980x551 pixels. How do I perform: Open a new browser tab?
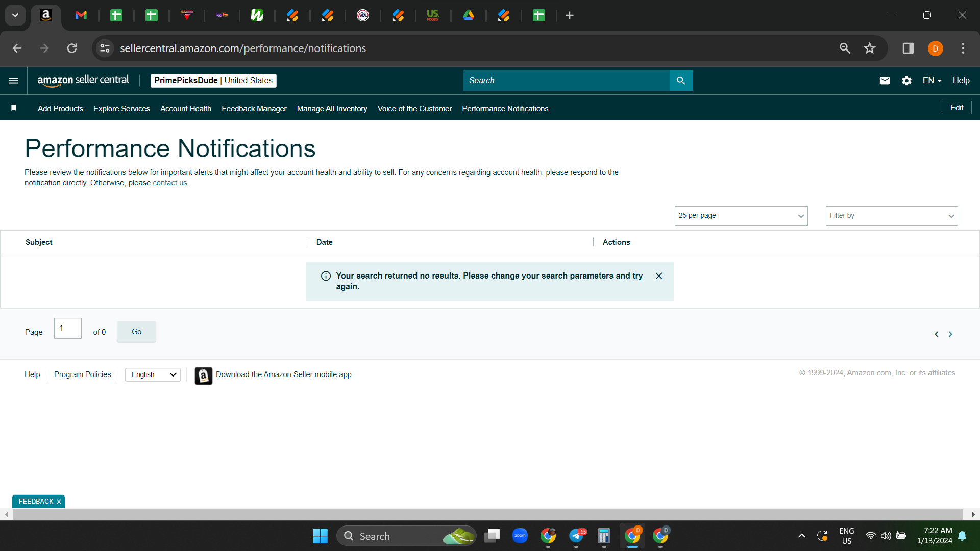570,16
